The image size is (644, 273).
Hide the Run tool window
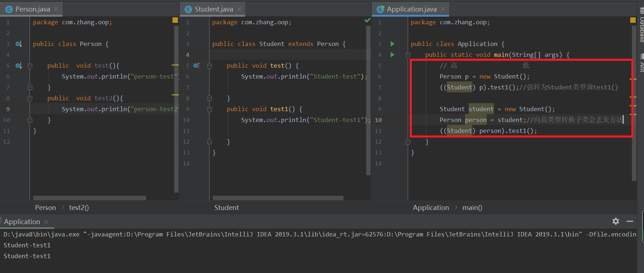click(630, 221)
